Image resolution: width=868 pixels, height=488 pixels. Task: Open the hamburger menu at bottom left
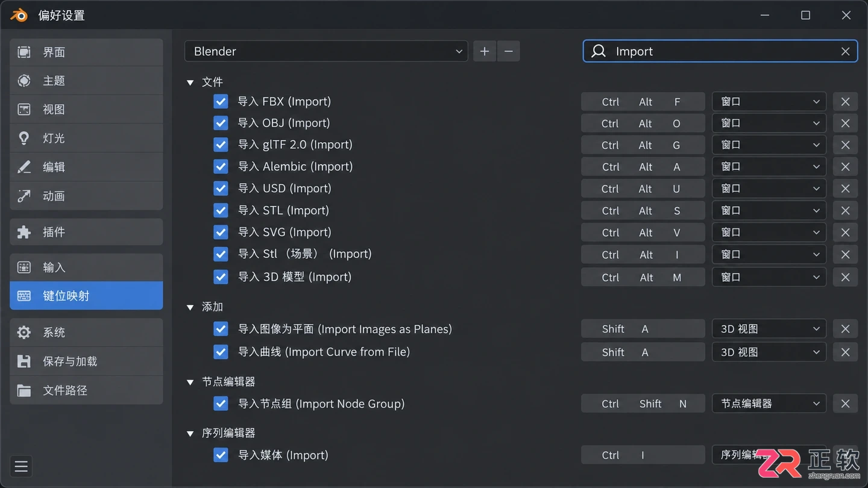tap(21, 466)
